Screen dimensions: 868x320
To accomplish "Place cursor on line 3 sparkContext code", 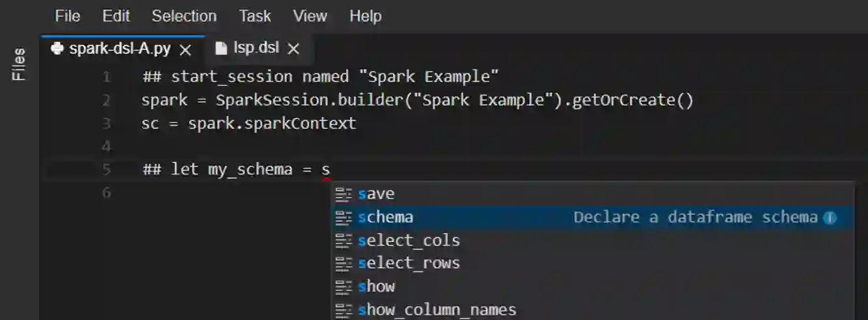I will coord(272,124).
